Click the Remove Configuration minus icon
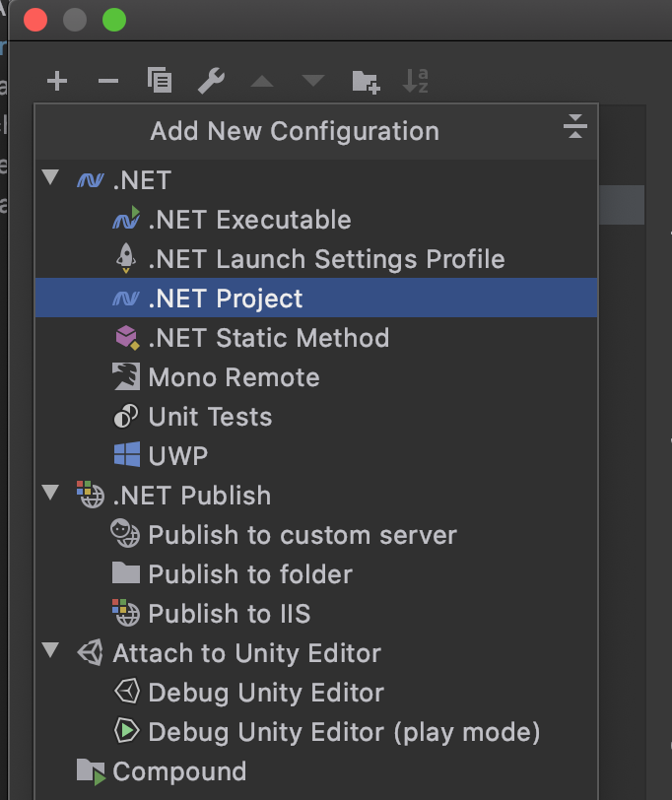 tap(108, 81)
